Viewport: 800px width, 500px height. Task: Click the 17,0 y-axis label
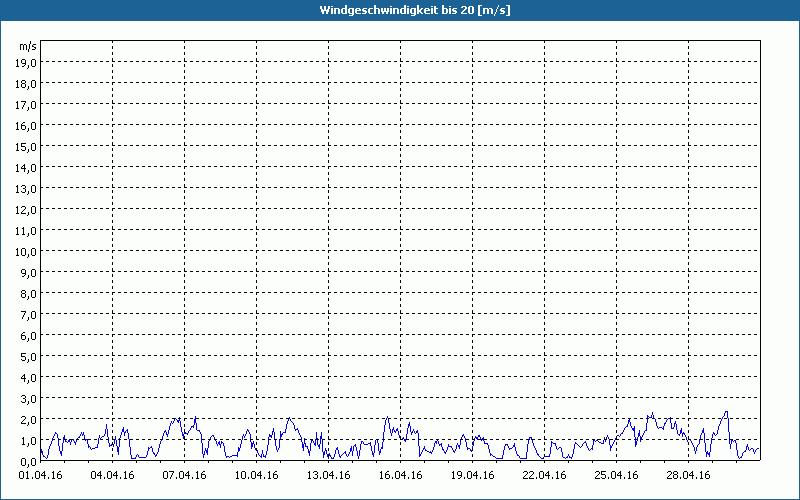pos(26,105)
